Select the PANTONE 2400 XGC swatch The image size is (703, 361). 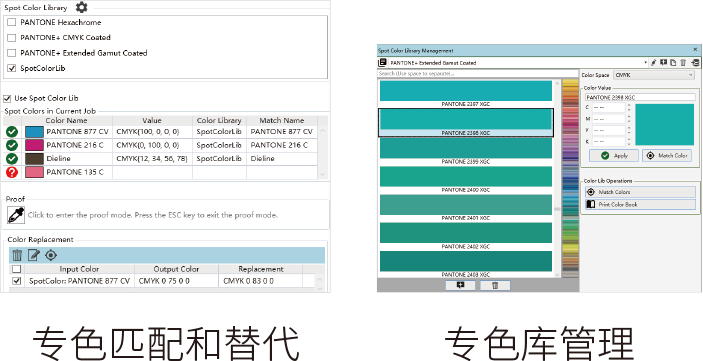tap(466, 179)
